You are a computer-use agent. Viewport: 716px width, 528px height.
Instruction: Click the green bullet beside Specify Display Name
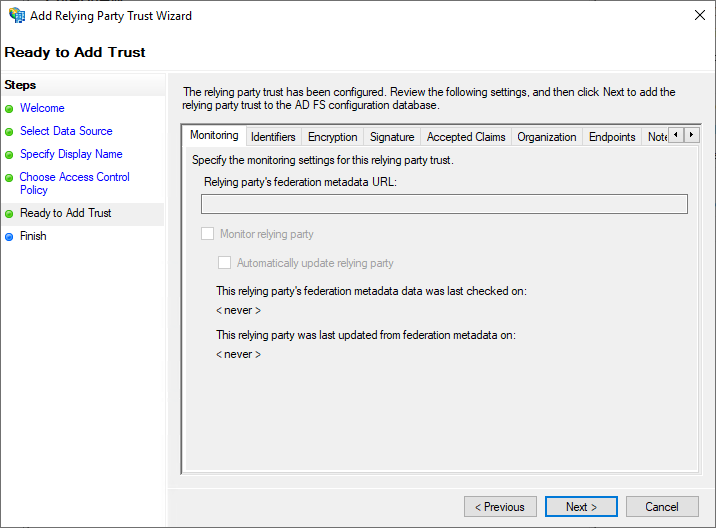click(9, 154)
